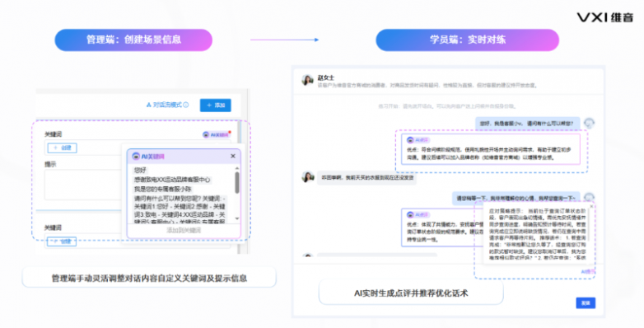The width and height of the screenshot is (644, 328).
Task: Click the info icon beside 对话流模式
Action: tap(186, 105)
